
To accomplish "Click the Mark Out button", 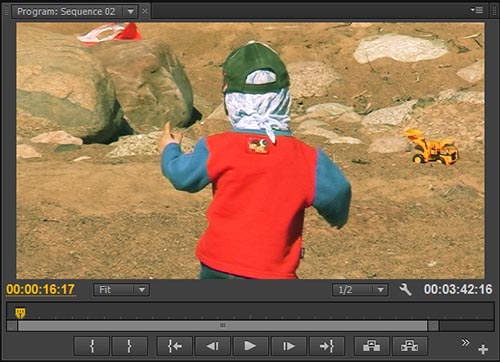I will pyautogui.click(x=130, y=346).
